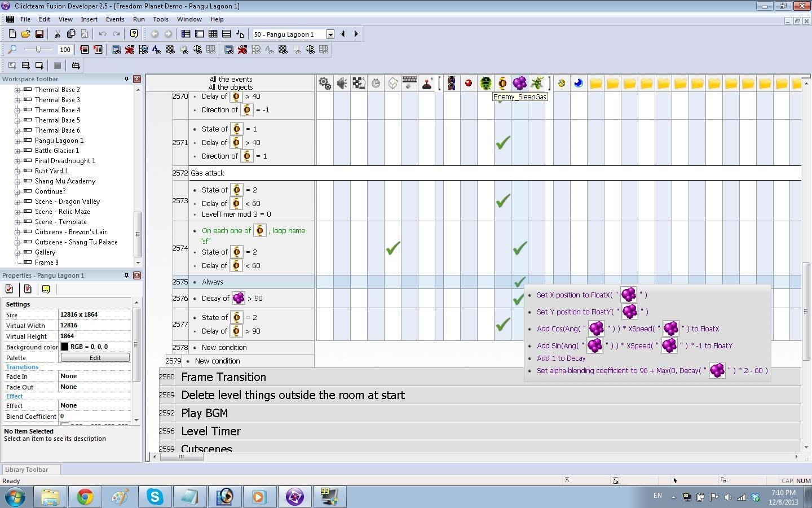Click checkmark in event 2573 row

tap(502, 200)
